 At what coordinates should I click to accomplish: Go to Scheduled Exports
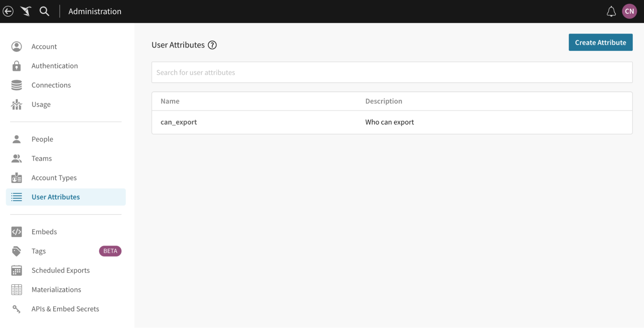tap(61, 270)
